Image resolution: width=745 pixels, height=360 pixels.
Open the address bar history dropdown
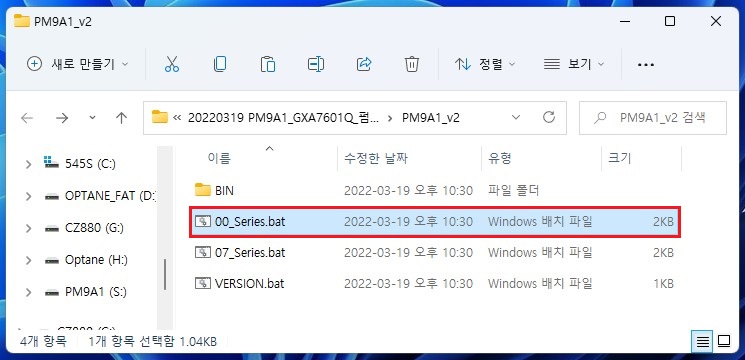(516, 117)
